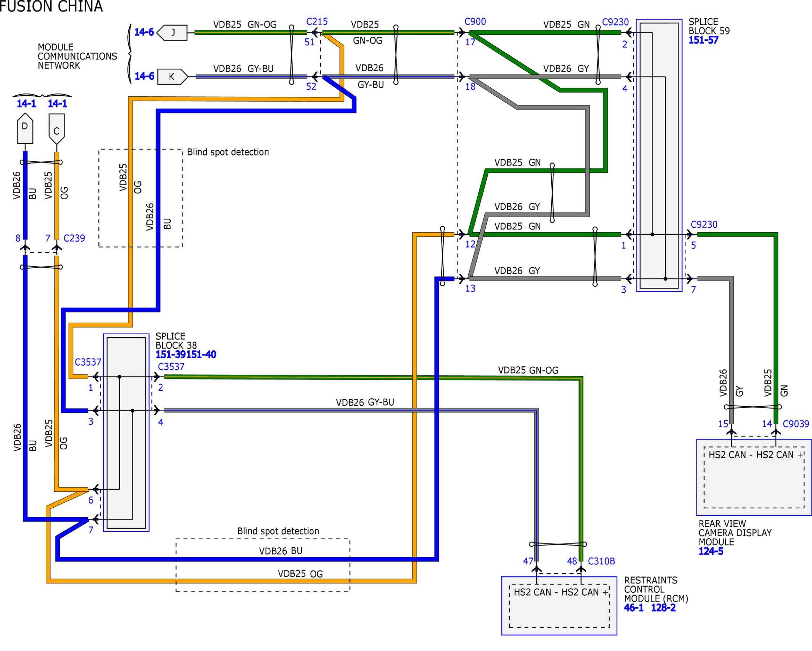Click the J off-page connector symbol
812x651 pixels.
click(x=172, y=33)
